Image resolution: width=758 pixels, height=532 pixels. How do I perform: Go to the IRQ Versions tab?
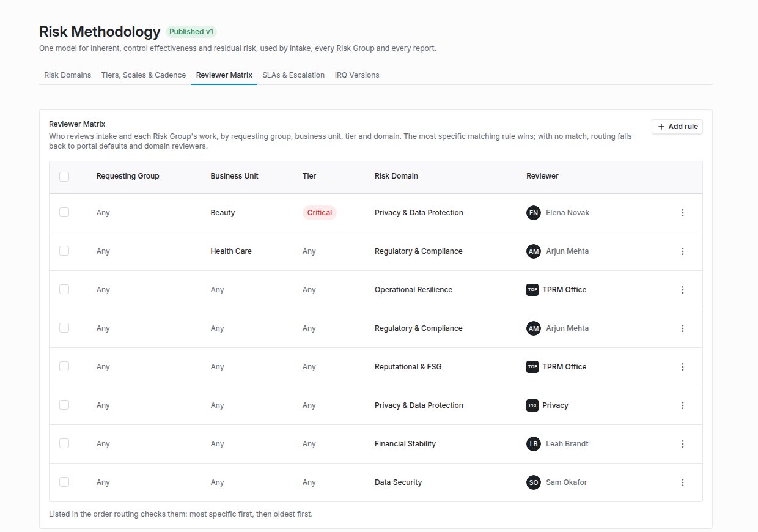[x=357, y=75]
